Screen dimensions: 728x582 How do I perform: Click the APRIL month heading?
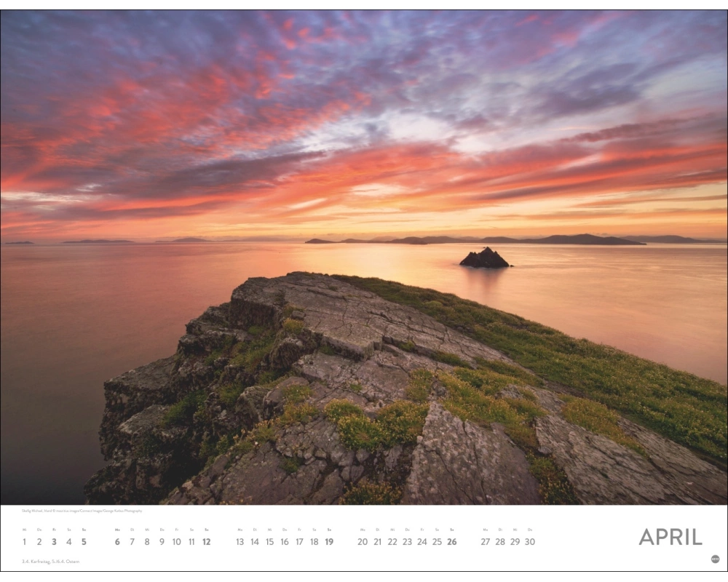click(x=670, y=537)
